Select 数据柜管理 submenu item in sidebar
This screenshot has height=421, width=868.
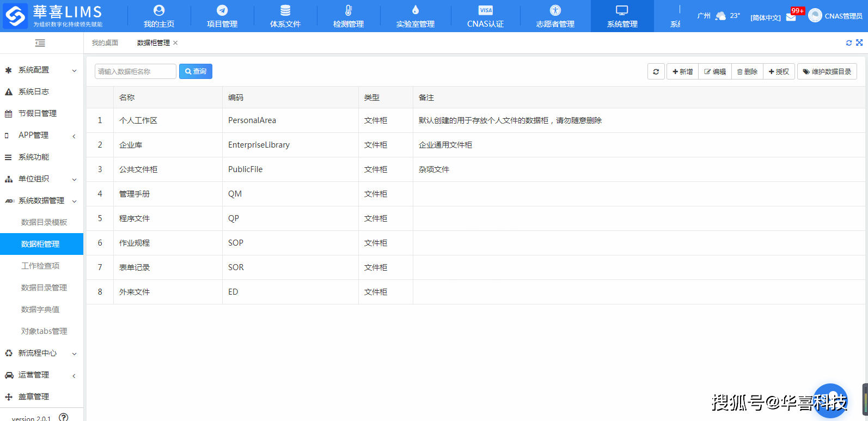[41, 244]
